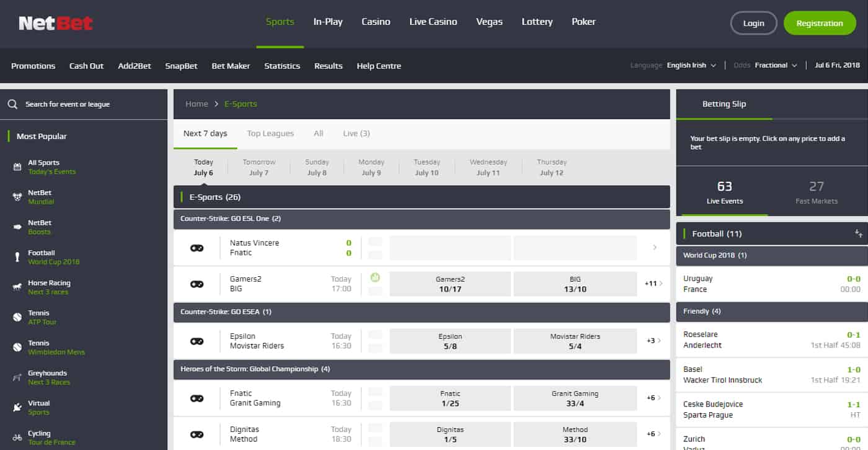Expand Natus Vincere match via arrow
The height and width of the screenshot is (450, 868).
pos(655,248)
